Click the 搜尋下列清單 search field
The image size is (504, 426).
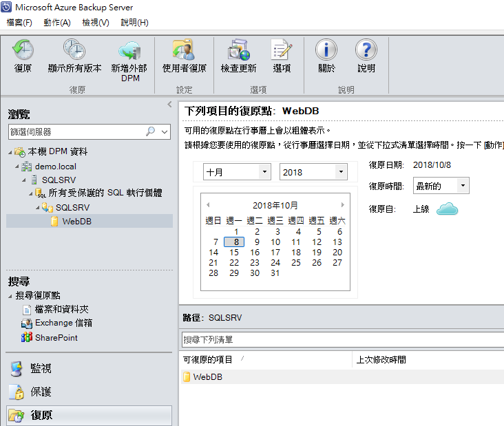pyautogui.click(x=342, y=339)
